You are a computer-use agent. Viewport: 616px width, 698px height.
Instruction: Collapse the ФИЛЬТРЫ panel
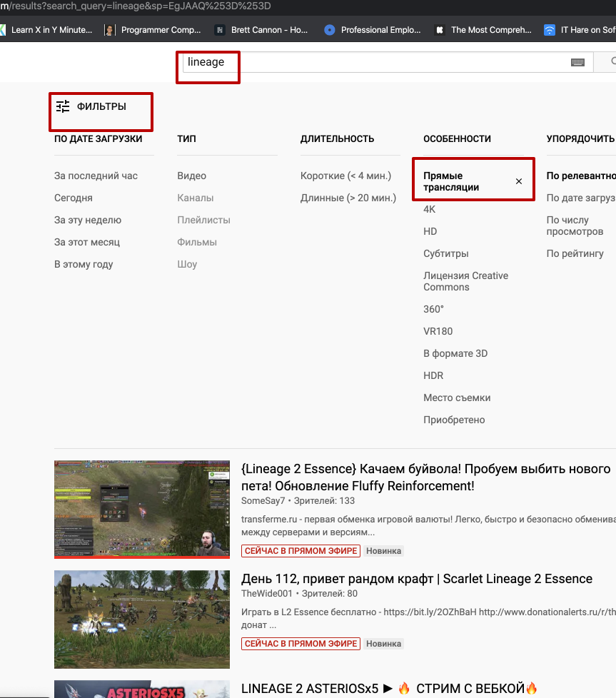pyautogui.click(x=101, y=106)
